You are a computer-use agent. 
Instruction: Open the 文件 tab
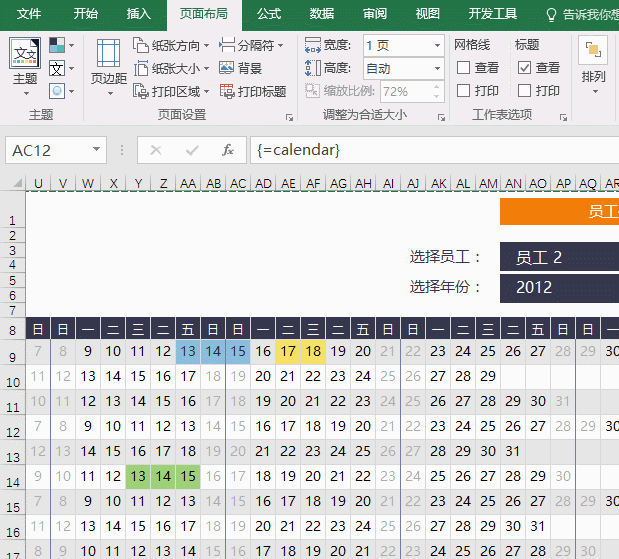pos(28,14)
